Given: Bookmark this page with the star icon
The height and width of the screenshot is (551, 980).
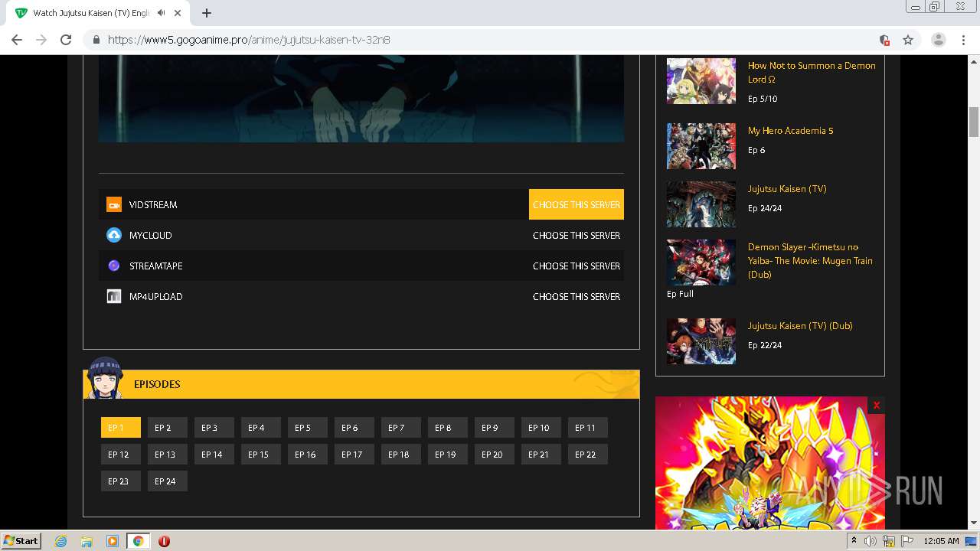Looking at the screenshot, I should click(908, 40).
